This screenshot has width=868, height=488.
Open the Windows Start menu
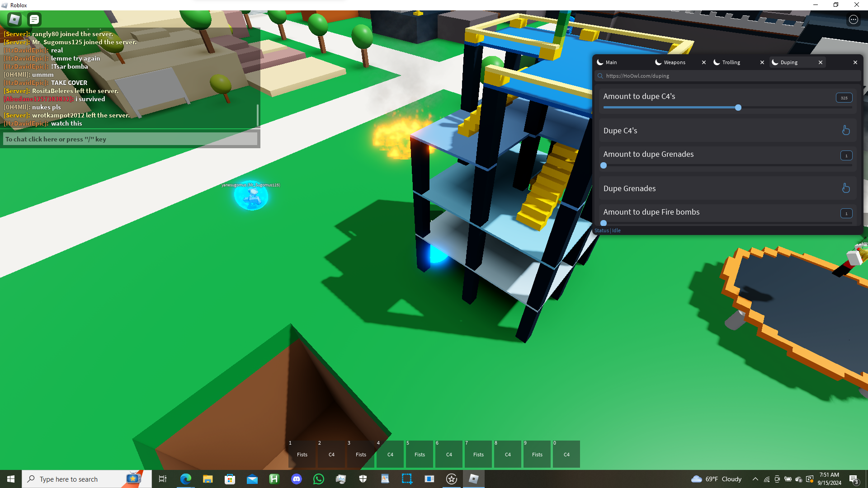11,479
